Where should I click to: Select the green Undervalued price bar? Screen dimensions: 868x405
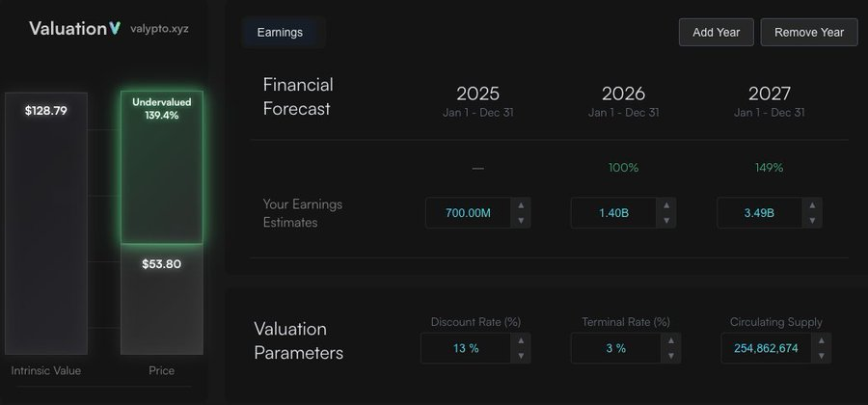(161, 169)
